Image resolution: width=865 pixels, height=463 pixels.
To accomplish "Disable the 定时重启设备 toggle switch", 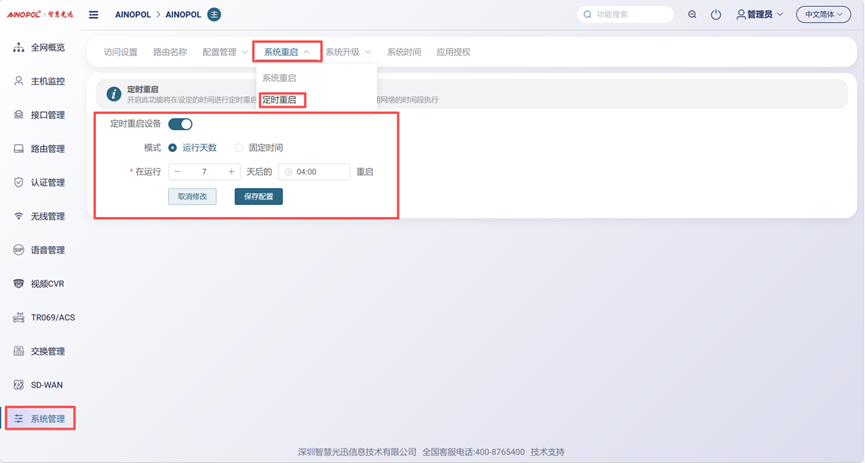I will (180, 124).
